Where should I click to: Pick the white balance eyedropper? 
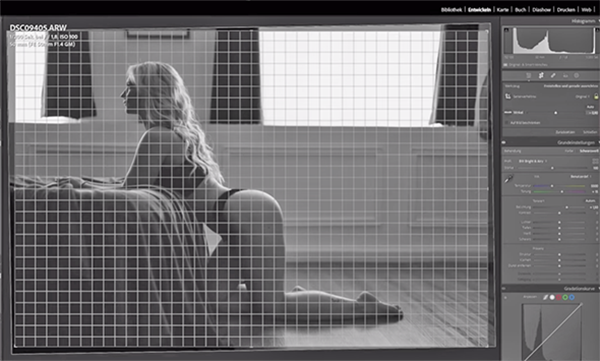tap(509, 179)
